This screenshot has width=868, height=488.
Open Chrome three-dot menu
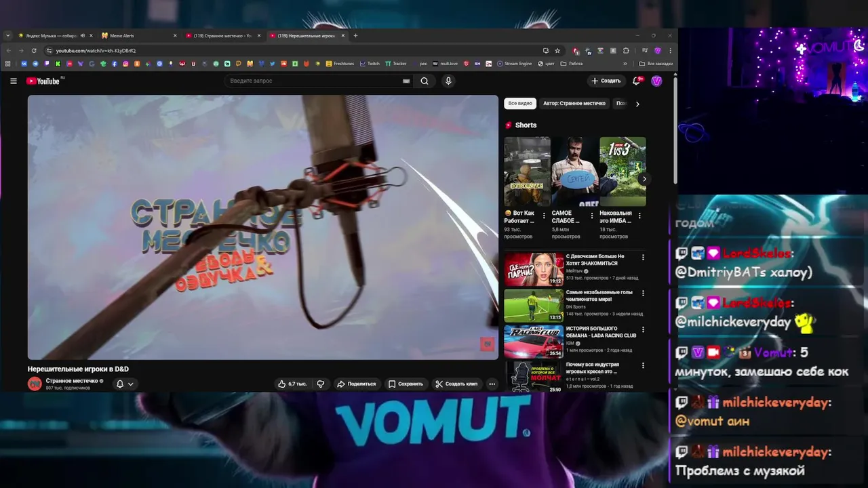670,50
